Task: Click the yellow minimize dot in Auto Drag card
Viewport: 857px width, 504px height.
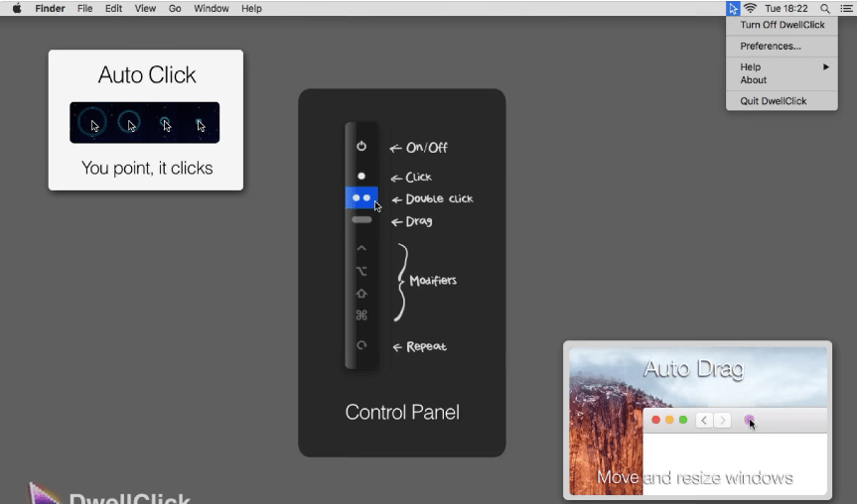Action: click(x=669, y=420)
